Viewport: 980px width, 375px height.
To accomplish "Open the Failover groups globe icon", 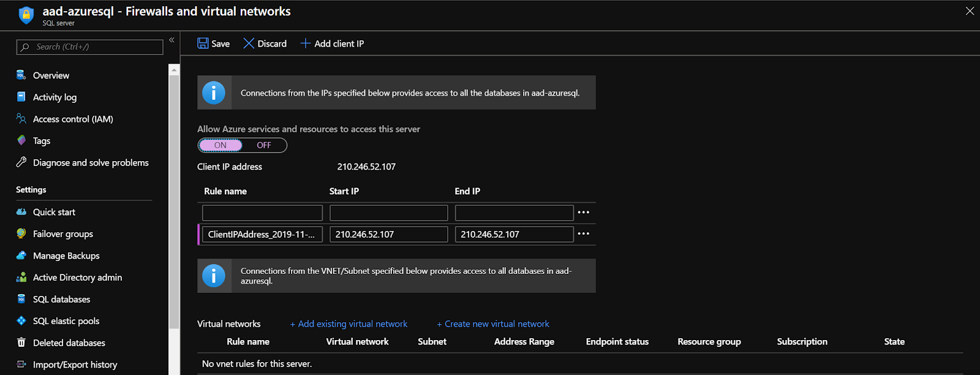I will (21, 233).
